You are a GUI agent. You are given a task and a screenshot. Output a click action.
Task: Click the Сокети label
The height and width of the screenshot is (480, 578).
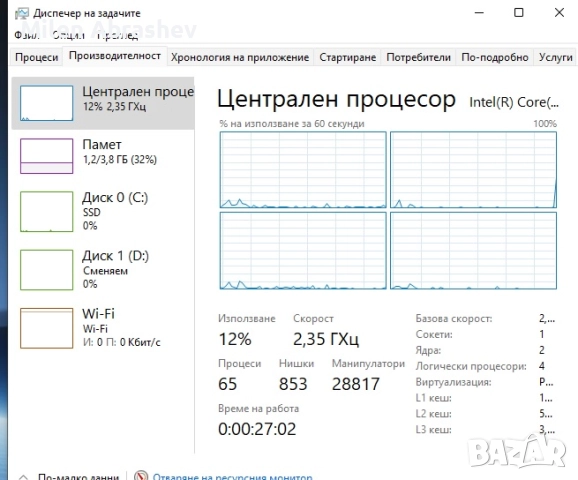pyautogui.click(x=434, y=334)
